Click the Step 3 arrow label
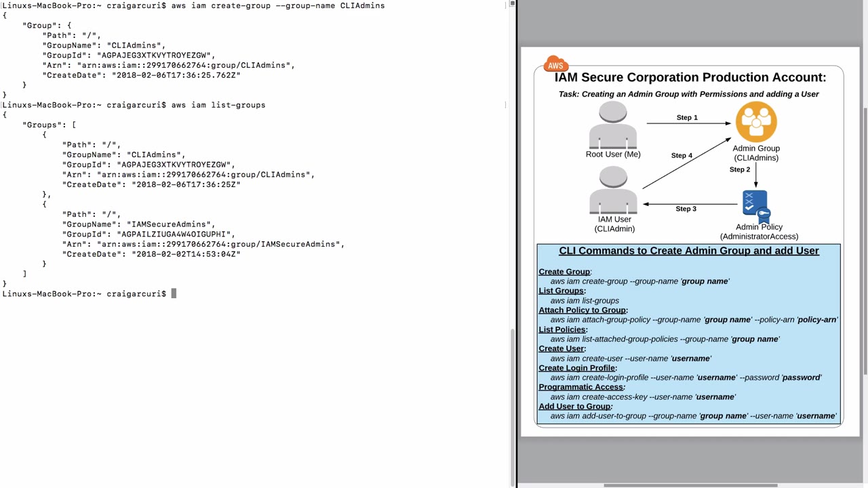The height and width of the screenshot is (488, 868). pos(686,209)
